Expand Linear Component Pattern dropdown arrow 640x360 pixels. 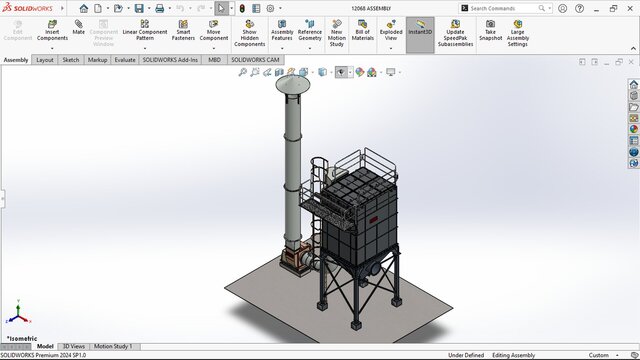[145, 49]
